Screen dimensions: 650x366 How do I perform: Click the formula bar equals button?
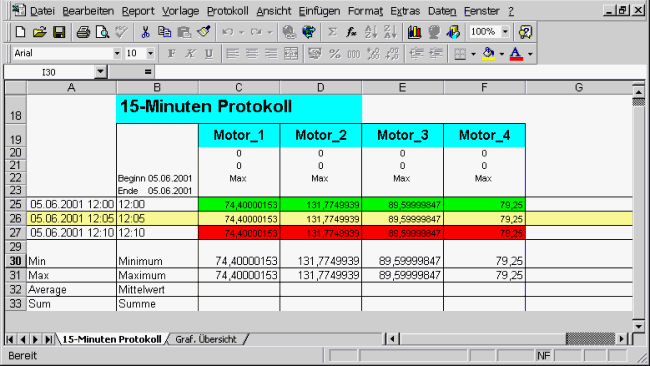[x=148, y=72]
